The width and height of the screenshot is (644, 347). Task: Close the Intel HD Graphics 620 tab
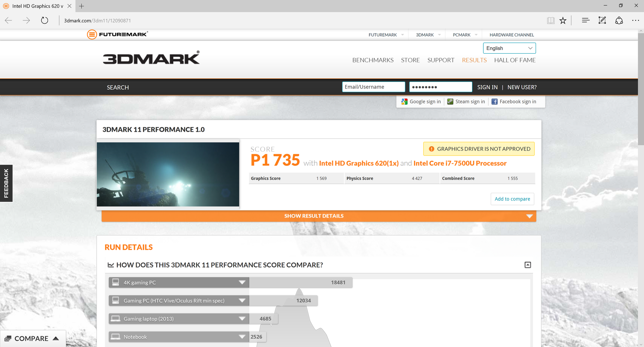pos(69,6)
